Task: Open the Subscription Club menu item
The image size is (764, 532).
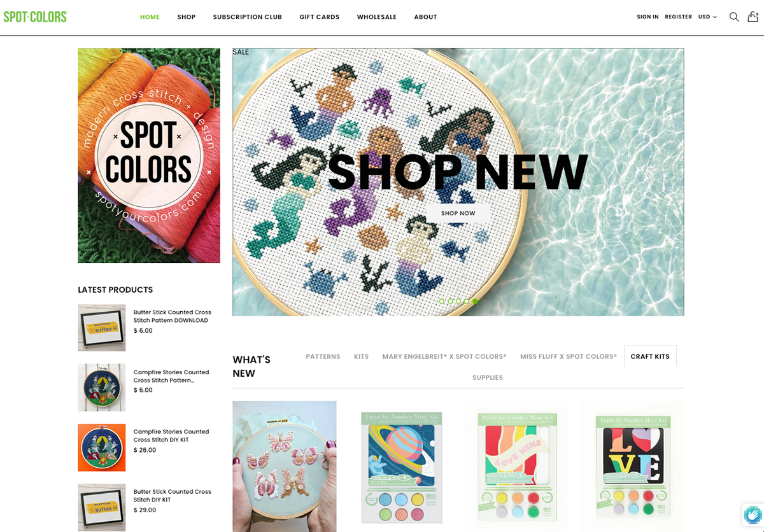Action: [248, 17]
